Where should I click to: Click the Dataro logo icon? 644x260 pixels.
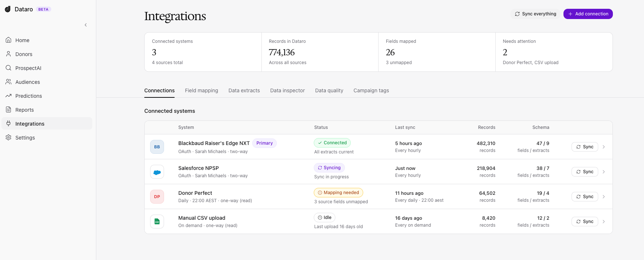point(8,9)
